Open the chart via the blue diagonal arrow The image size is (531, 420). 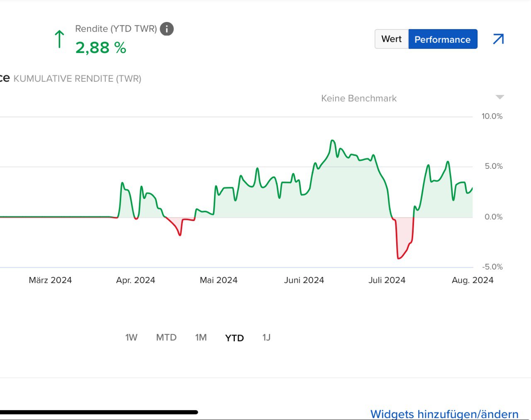coord(498,39)
